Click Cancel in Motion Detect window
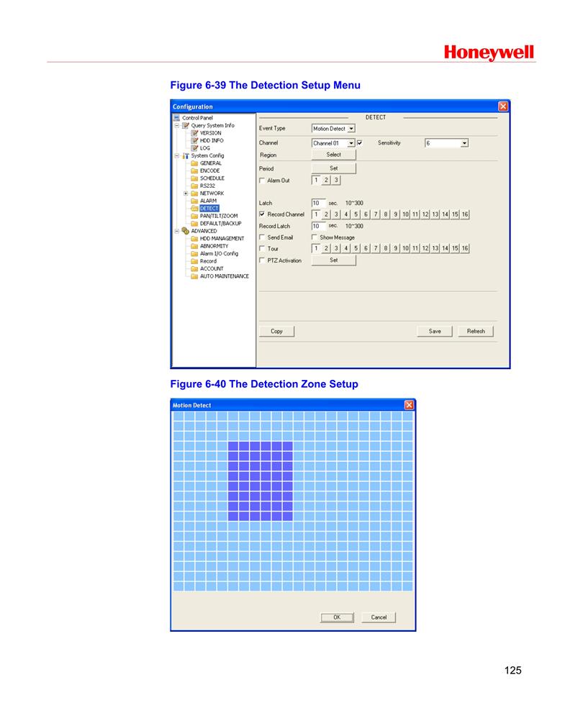The image size is (588, 713). (x=379, y=617)
